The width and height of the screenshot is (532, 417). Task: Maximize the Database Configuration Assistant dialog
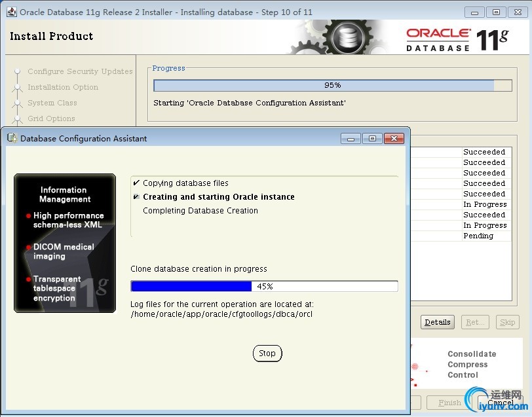pos(372,138)
